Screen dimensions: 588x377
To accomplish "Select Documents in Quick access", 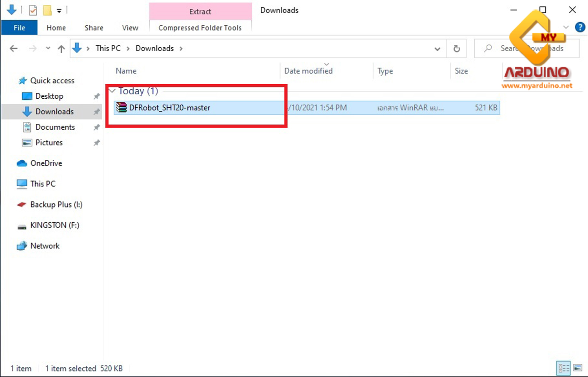I will tap(55, 127).
